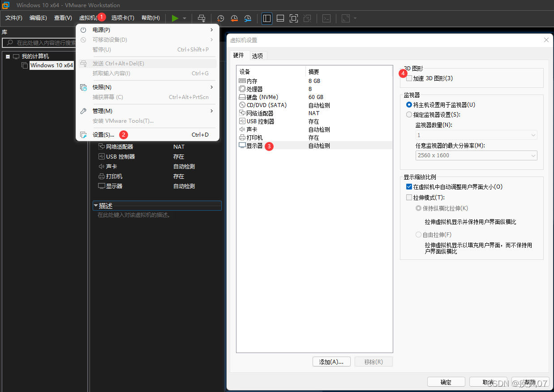
Task: Select the USB 控制器 row in the settings dialog
Action: (x=314, y=121)
